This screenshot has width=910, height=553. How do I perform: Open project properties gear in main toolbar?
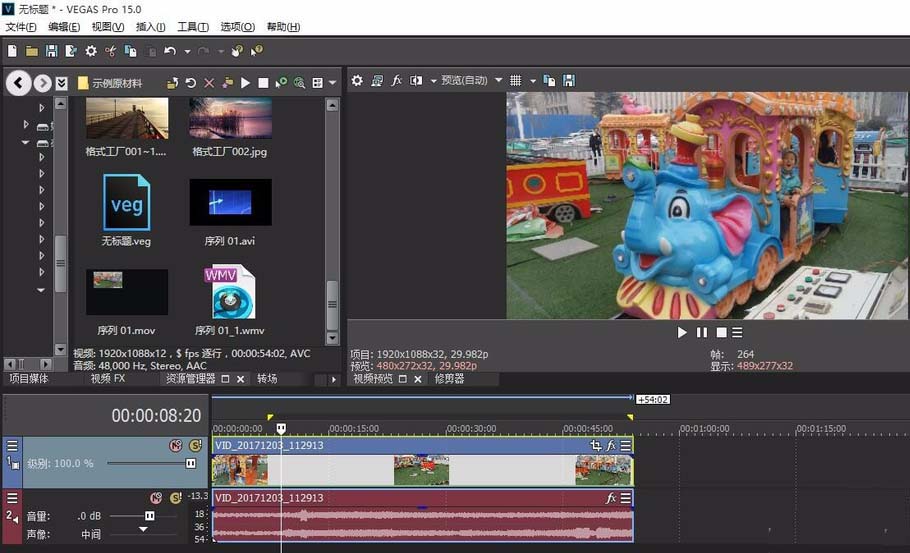[91, 51]
